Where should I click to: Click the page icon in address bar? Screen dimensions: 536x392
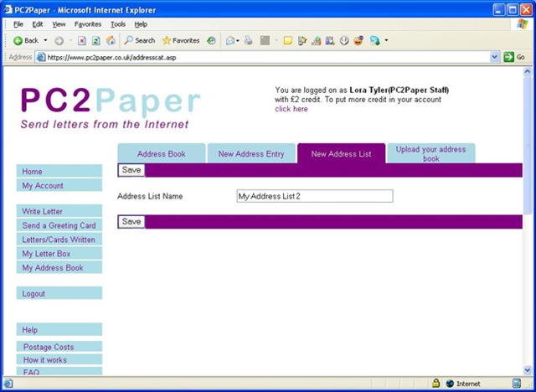click(41, 57)
